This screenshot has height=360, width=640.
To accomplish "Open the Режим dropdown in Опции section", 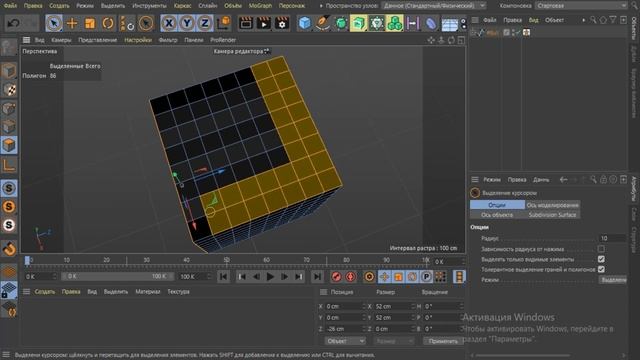I will [x=613, y=280].
